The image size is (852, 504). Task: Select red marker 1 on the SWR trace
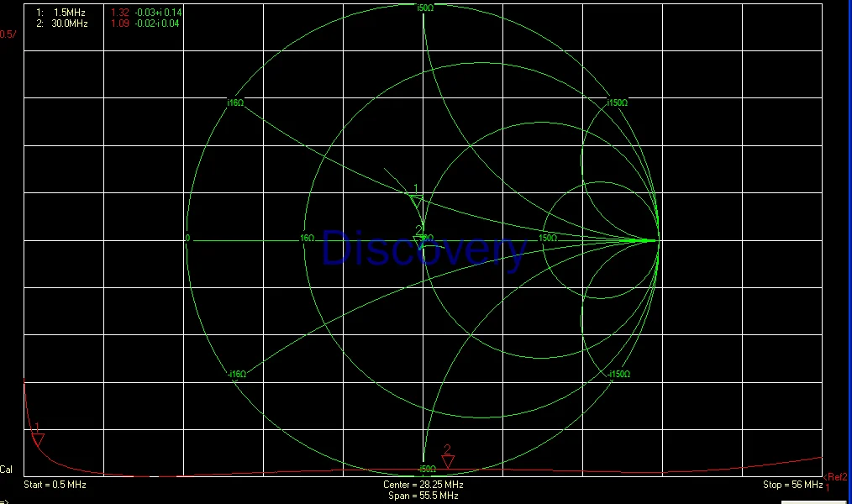click(38, 438)
